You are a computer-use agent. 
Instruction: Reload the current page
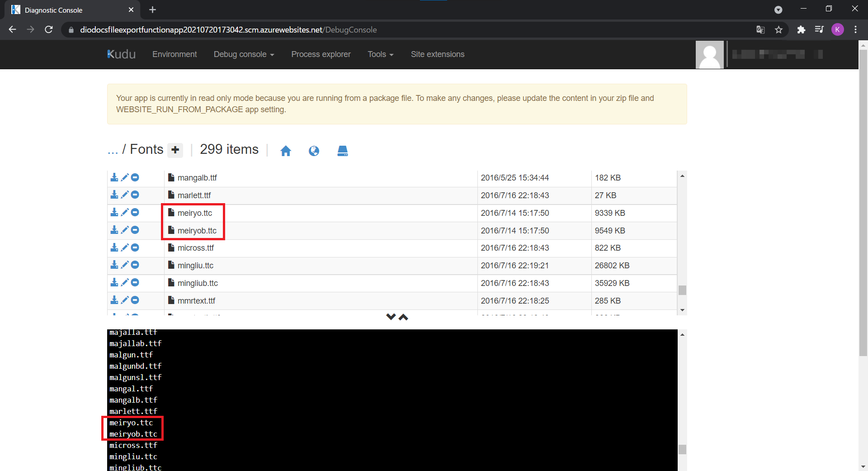[49, 30]
